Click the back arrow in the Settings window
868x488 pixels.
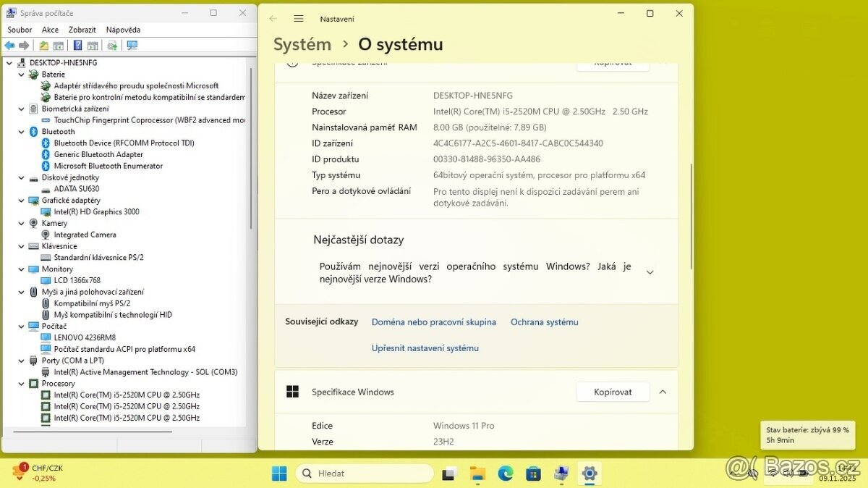[273, 18]
